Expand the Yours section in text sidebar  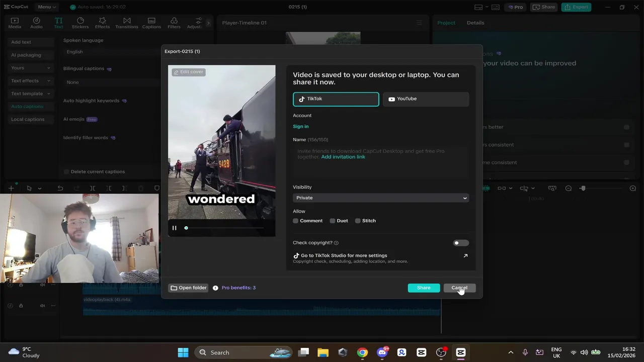(x=31, y=68)
